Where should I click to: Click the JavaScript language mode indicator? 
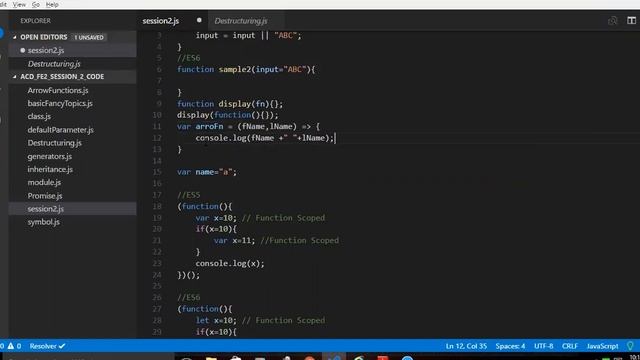[602, 346]
